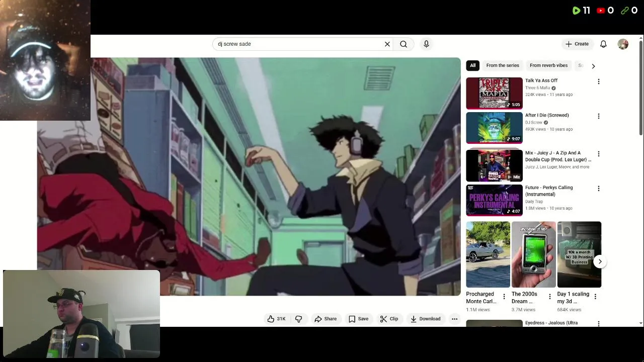The height and width of the screenshot is (362, 644).
Task: Click green link counter icon in overlay
Action: tap(625, 11)
